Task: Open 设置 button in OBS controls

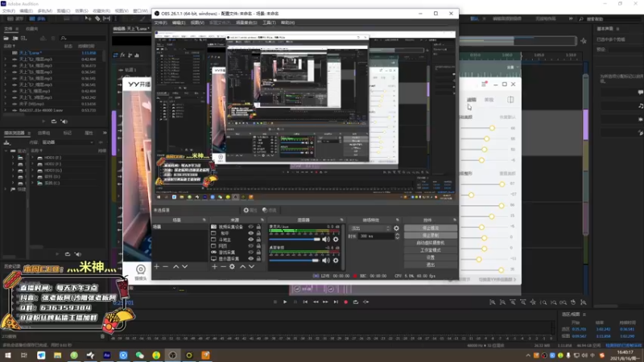Action: tap(431, 257)
